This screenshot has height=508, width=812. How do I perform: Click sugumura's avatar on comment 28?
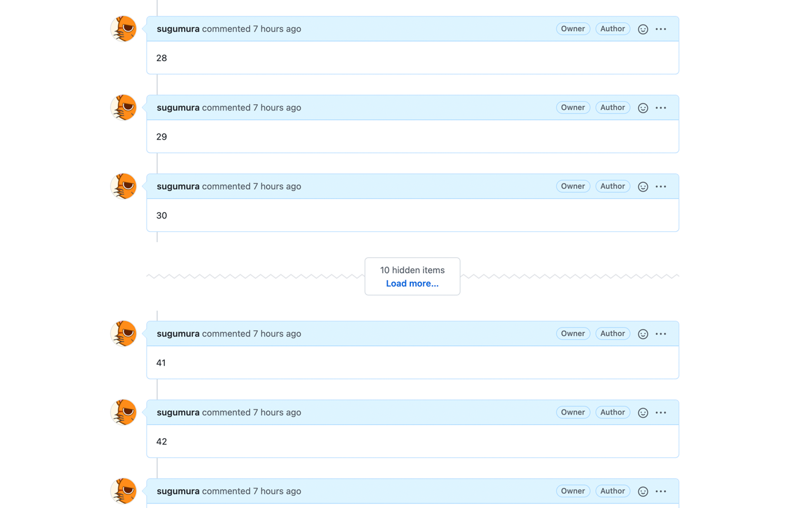click(x=123, y=29)
